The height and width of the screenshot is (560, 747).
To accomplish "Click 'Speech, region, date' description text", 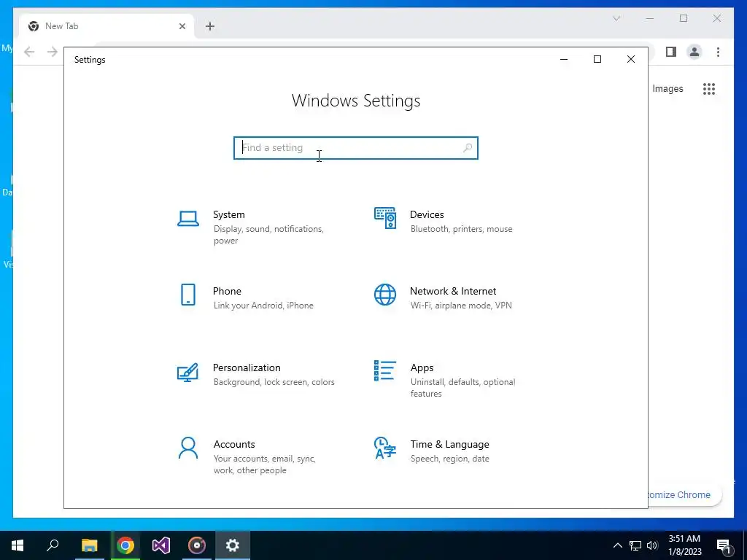I will pos(449,459).
